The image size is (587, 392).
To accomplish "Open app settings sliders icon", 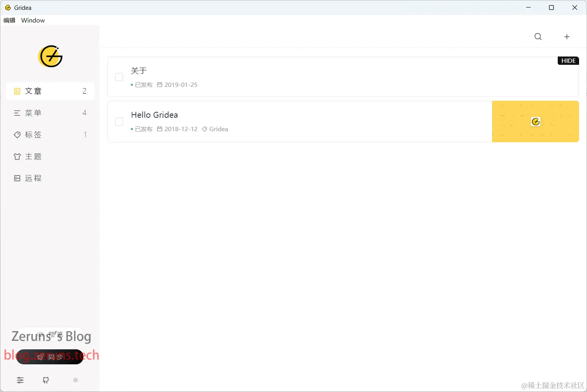I will click(x=20, y=380).
